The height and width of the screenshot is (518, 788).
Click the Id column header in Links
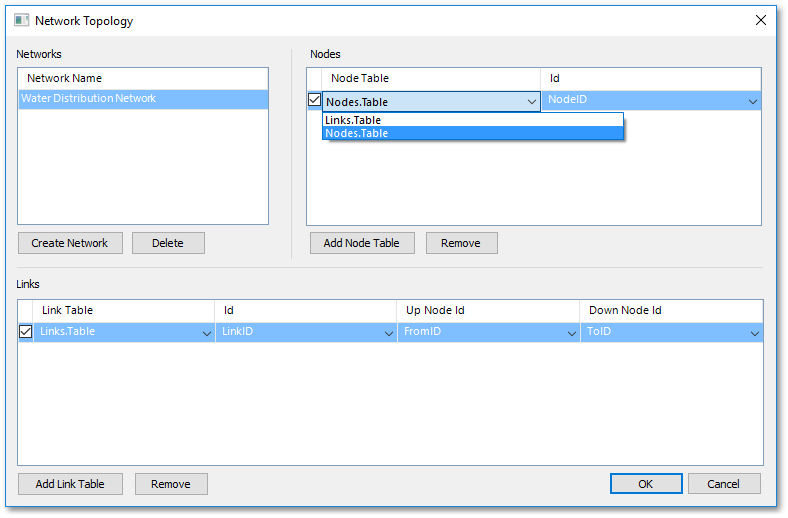[306, 310]
